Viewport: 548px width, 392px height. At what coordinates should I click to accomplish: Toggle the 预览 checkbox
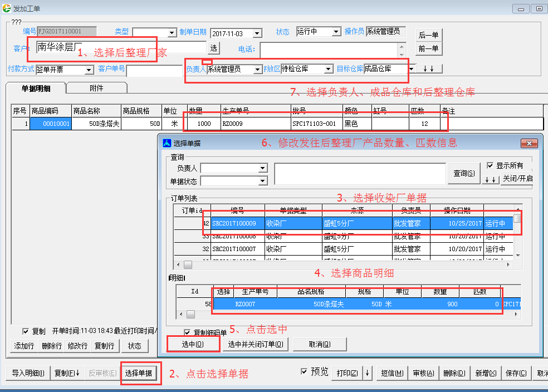pyautogui.click(x=304, y=371)
